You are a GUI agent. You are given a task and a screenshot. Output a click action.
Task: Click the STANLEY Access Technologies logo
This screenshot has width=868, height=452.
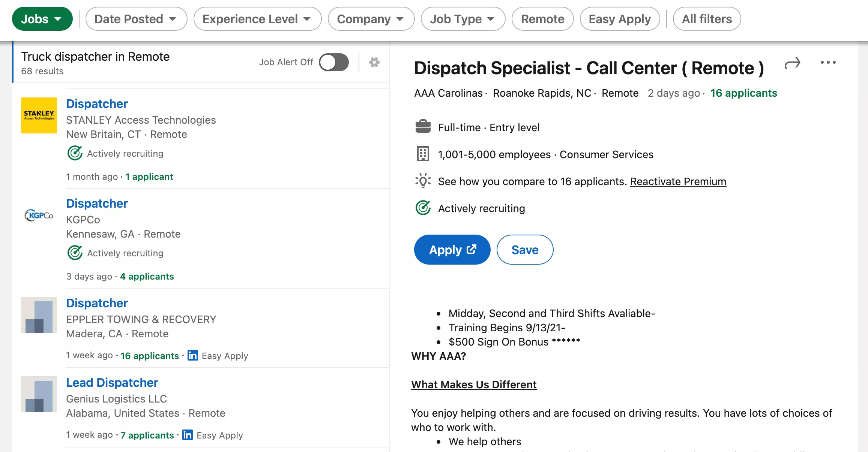coord(39,115)
